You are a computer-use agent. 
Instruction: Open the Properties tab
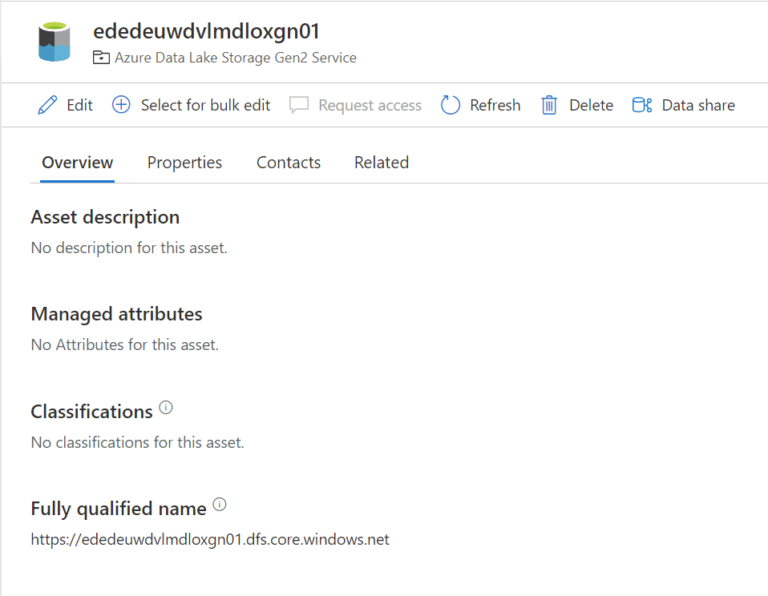(185, 162)
